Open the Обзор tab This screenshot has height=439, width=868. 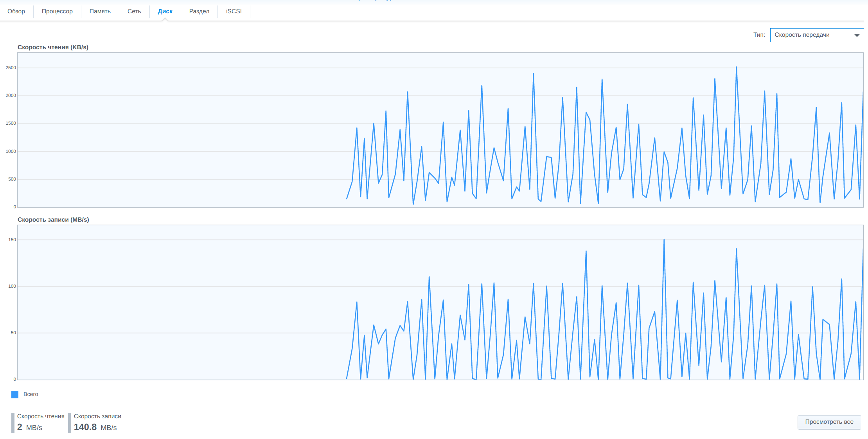[x=16, y=11]
